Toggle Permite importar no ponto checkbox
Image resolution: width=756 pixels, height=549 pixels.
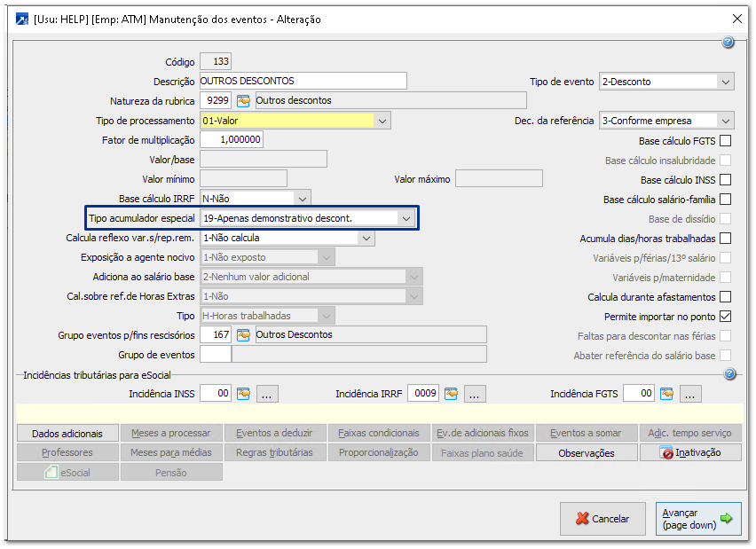(725, 317)
